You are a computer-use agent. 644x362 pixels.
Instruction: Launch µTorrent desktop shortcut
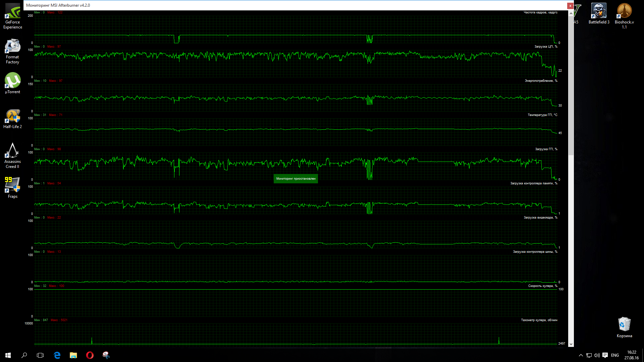pyautogui.click(x=12, y=81)
